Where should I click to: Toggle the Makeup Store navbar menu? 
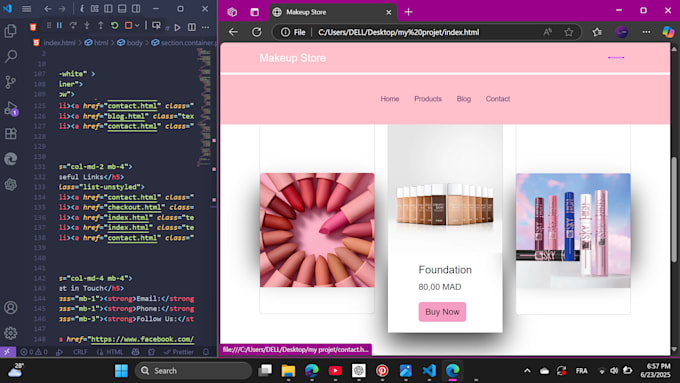point(616,57)
